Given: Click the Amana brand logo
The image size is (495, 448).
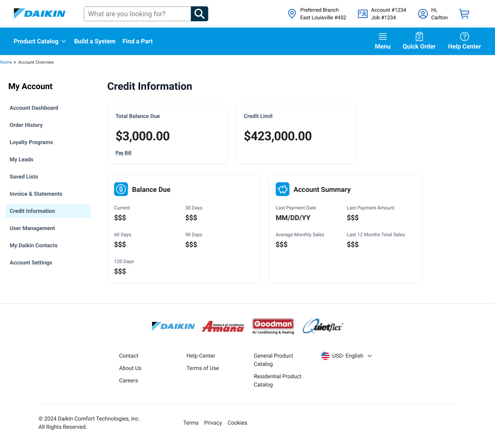Looking at the screenshot, I should (x=223, y=326).
